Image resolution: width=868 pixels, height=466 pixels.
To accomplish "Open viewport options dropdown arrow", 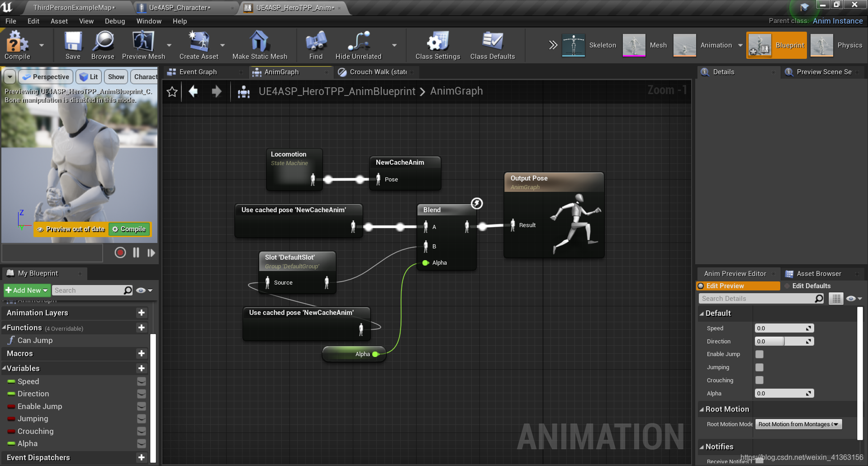I will [10, 77].
